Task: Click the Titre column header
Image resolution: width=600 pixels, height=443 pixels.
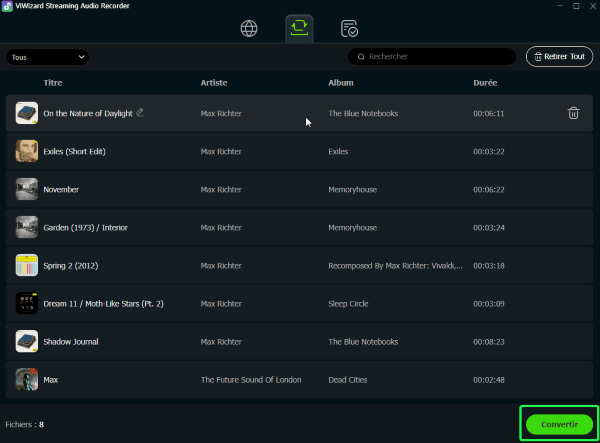Action: (x=53, y=83)
